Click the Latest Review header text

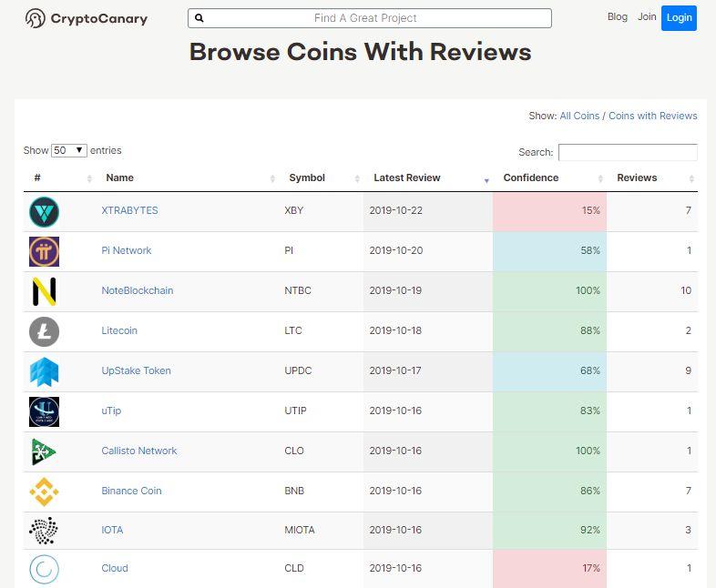(x=407, y=177)
